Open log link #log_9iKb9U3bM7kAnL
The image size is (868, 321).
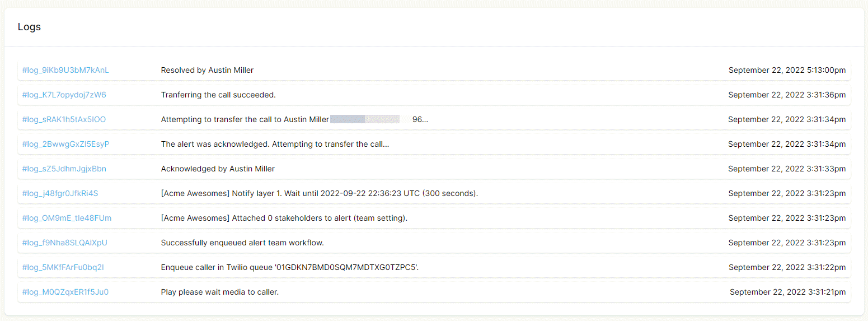click(x=65, y=70)
